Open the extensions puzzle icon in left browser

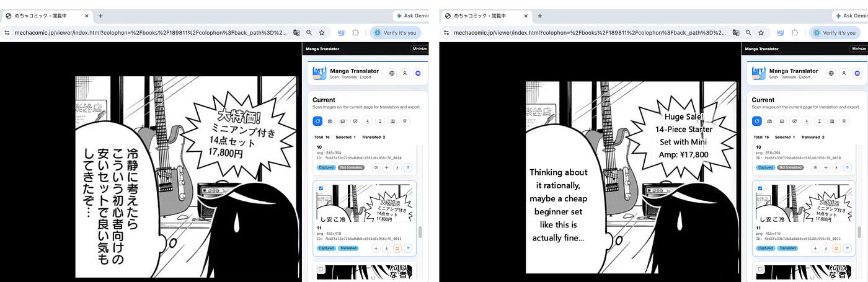(356, 33)
